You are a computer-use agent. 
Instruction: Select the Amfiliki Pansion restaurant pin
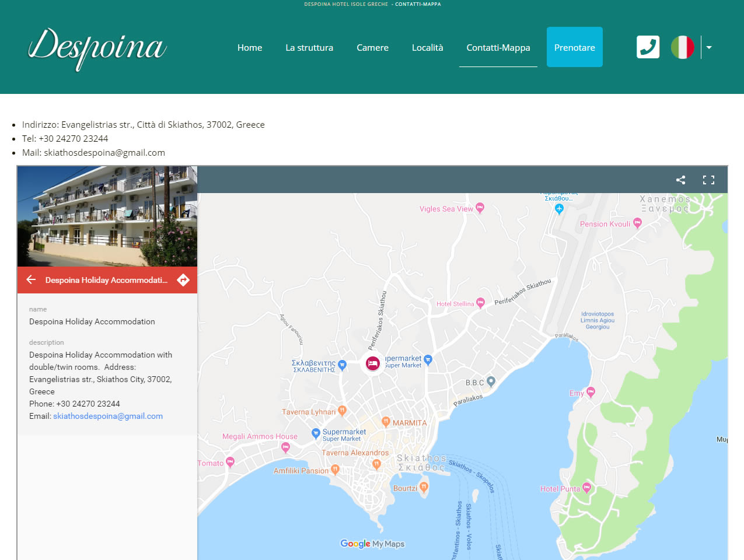tap(335, 470)
